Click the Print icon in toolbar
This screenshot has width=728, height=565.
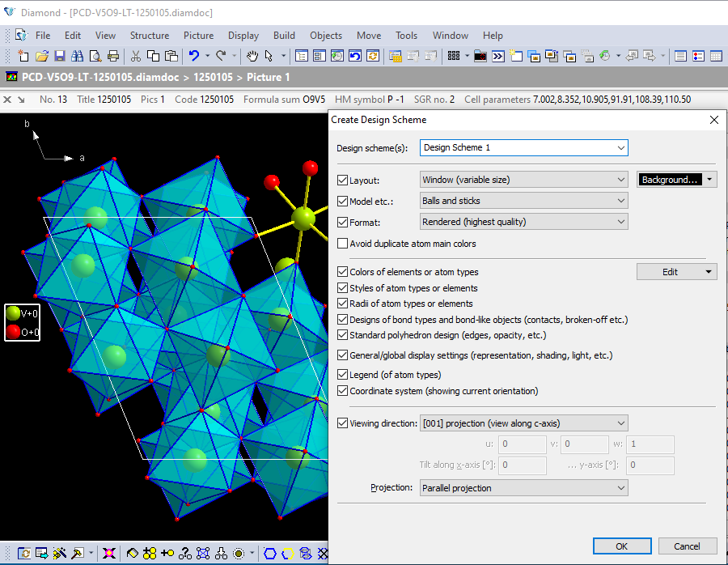click(113, 56)
